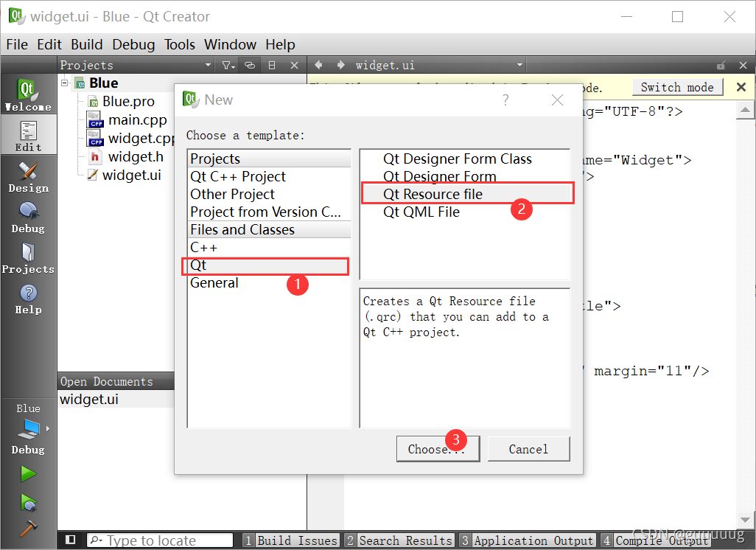Open the Welcome mode
This screenshot has height=550, width=756.
point(29,94)
